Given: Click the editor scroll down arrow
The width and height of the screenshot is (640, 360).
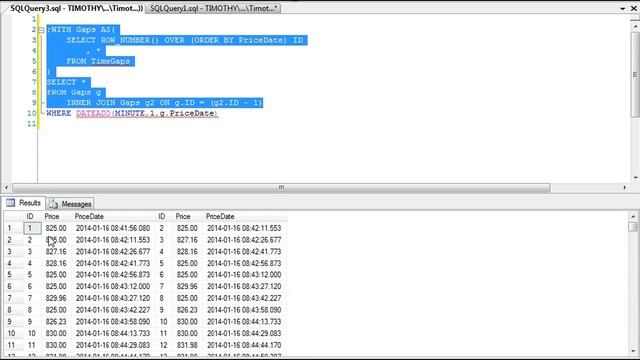Looking at the screenshot, I should [636, 178].
